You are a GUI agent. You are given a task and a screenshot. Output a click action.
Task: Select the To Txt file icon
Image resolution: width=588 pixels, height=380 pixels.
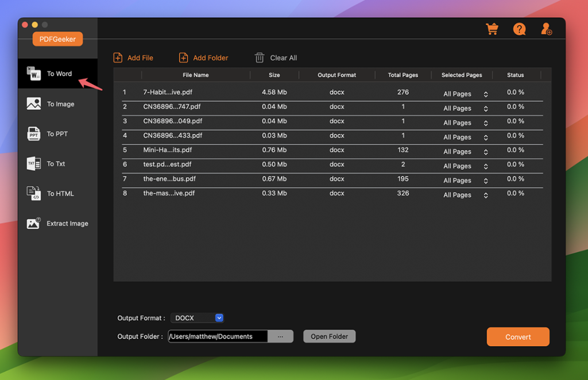pos(34,164)
